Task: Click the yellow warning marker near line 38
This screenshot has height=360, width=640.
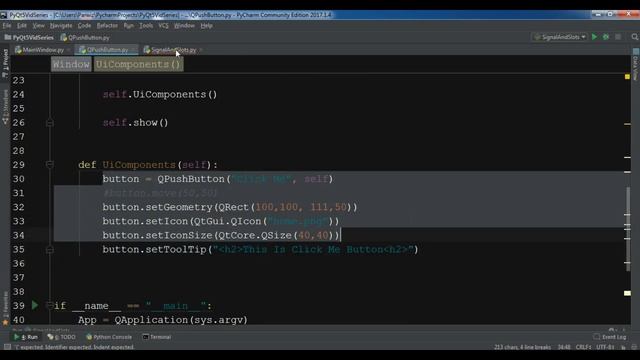Action: 627,293
